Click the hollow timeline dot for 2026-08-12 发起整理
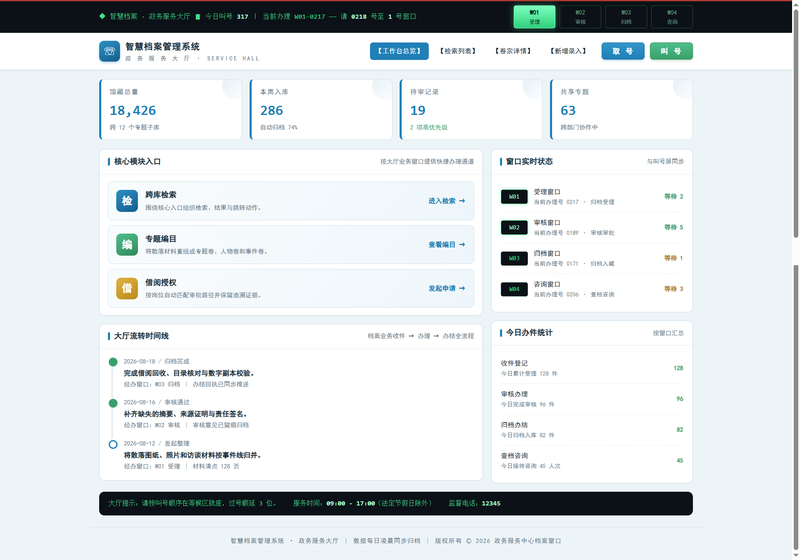 point(113,444)
